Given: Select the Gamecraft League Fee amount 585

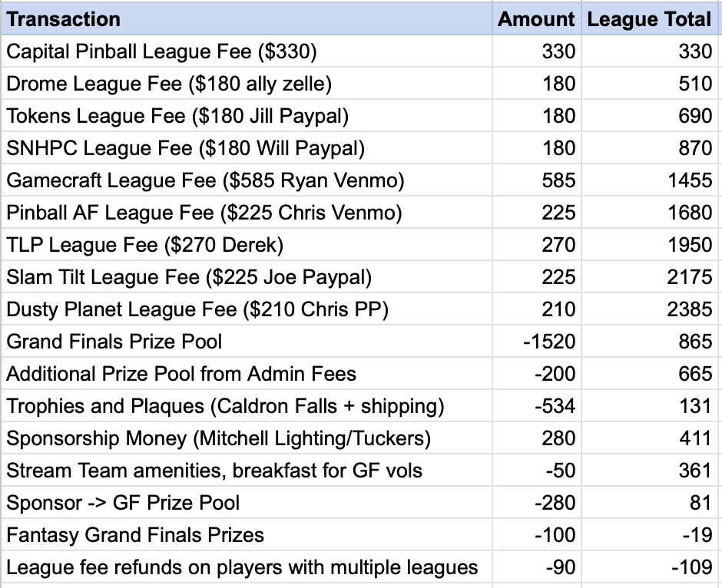Looking at the screenshot, I should pos(558,180).
